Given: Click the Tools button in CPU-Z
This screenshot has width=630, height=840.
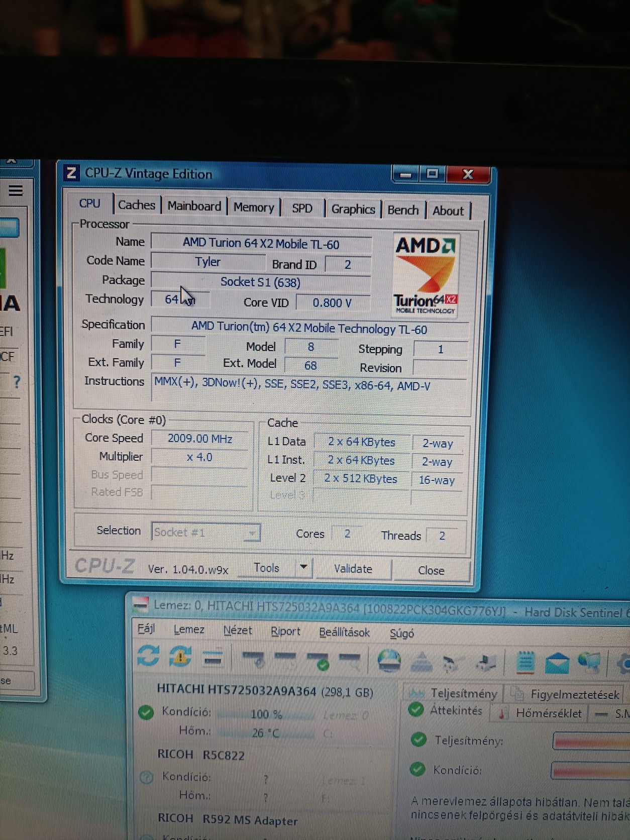Looking at the screenshot, I should pos(266,568).
